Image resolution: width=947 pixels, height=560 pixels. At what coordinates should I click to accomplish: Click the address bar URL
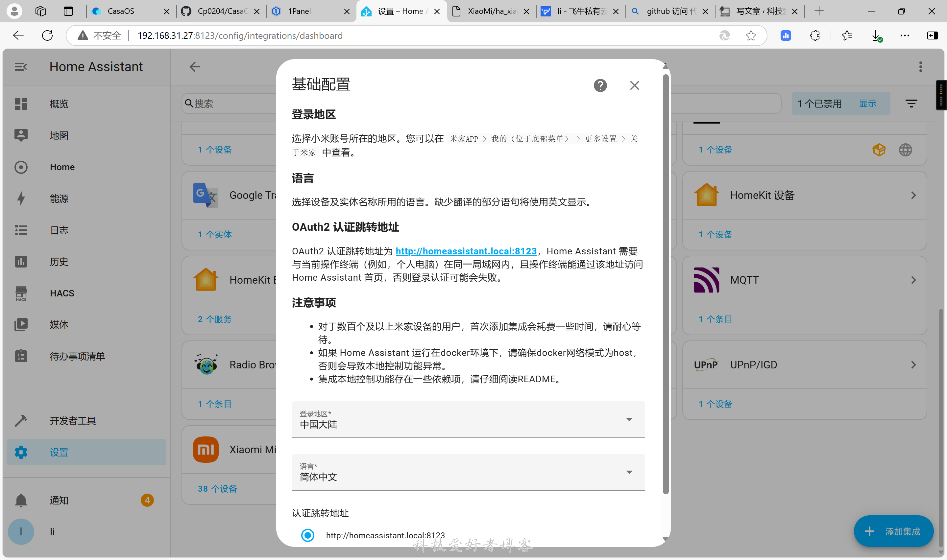[240, 35]
